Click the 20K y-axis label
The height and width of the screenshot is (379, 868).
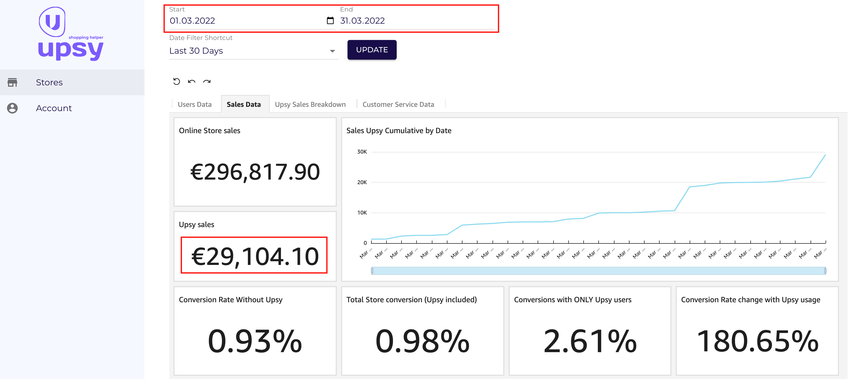click(x=362, y=182)
